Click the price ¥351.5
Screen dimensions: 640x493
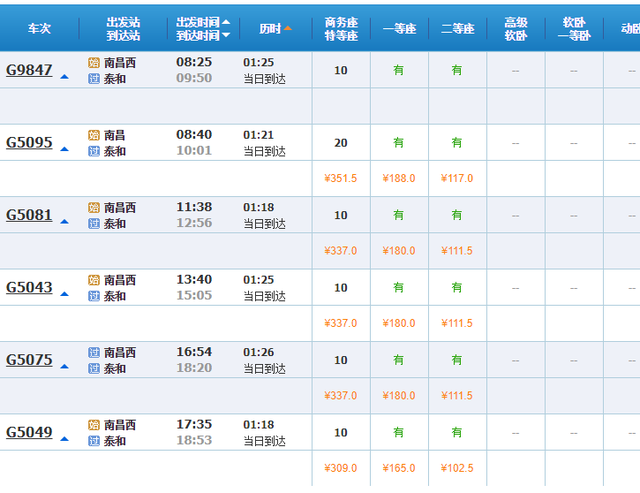tap(340, 178)
